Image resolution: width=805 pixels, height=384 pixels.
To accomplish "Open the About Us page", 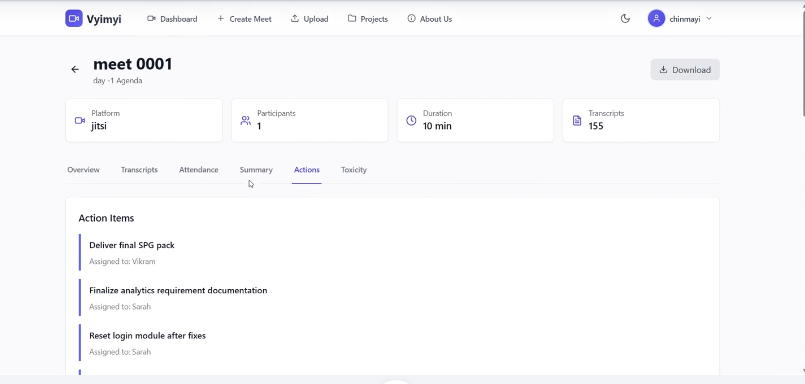I will coord(430,19).
